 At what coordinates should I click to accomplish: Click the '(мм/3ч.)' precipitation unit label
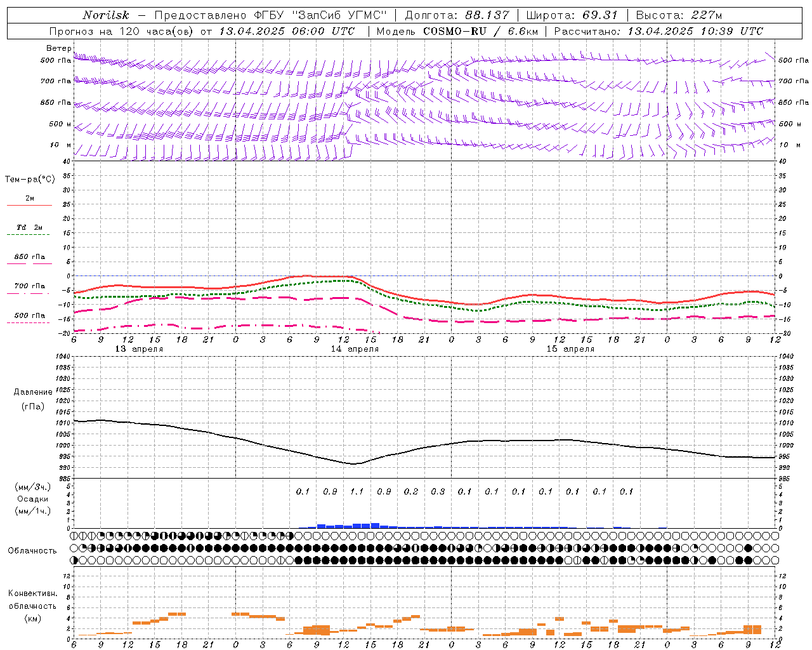[x=33, y=487]
